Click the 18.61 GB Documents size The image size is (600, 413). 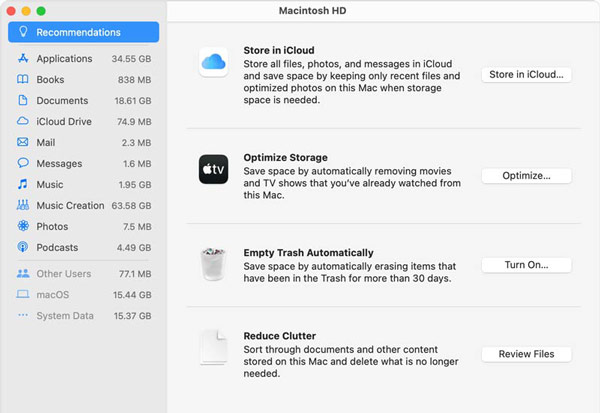tap(133, 101)
